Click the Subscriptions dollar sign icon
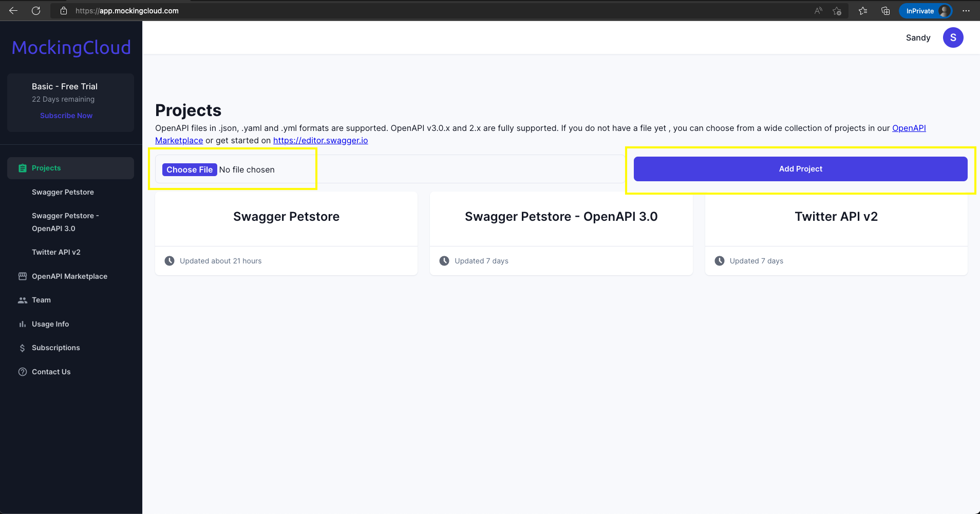This screenshot has width=980, height=514. tap(23, 348)
